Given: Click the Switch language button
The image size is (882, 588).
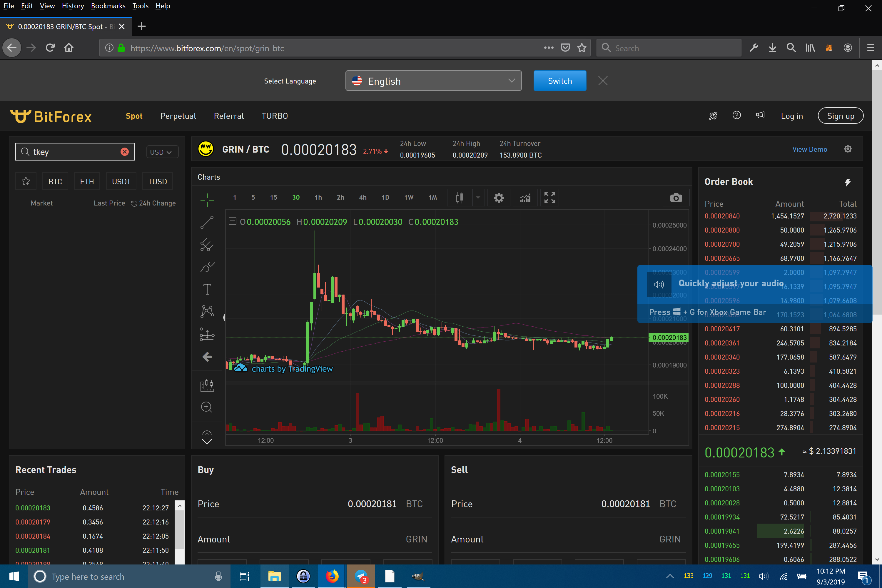Looking at the screenshot, I should (x=560, y=81).
